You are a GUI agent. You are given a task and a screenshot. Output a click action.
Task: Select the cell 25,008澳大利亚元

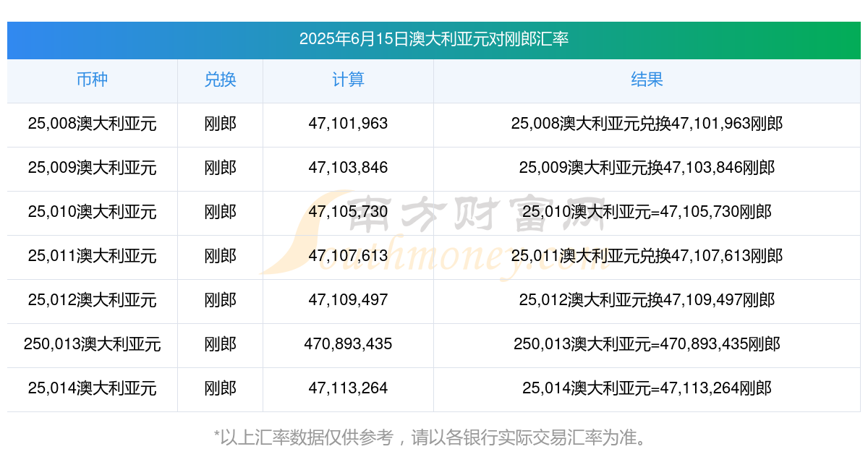tap(92, 124)
